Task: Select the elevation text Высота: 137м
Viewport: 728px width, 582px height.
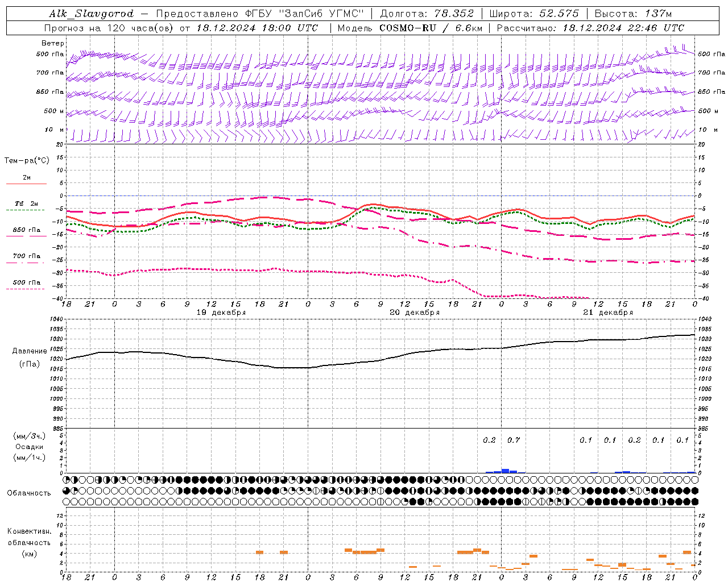Action: [633, 14]
